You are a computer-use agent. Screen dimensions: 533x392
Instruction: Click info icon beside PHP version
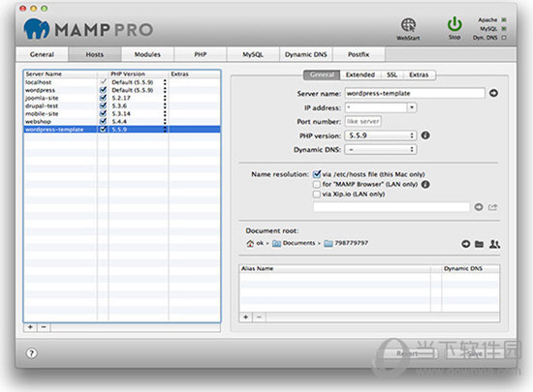[x=425, y=136]
